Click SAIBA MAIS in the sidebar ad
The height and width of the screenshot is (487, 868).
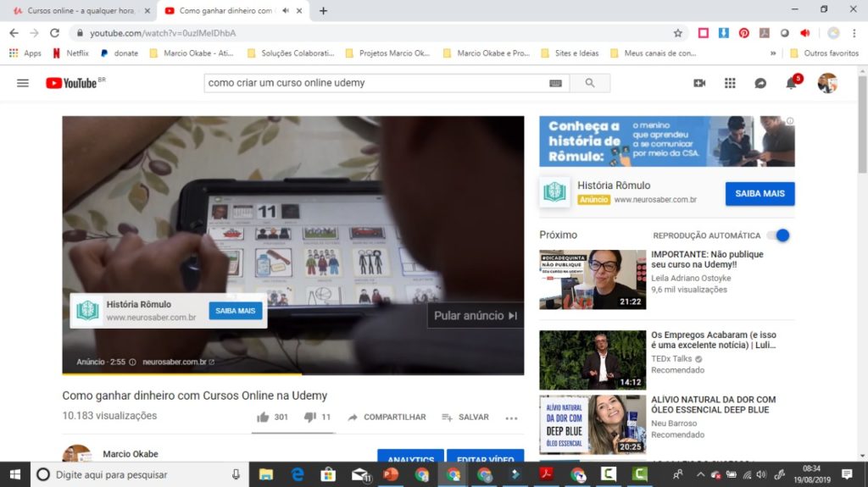click(x=759, y=194)
